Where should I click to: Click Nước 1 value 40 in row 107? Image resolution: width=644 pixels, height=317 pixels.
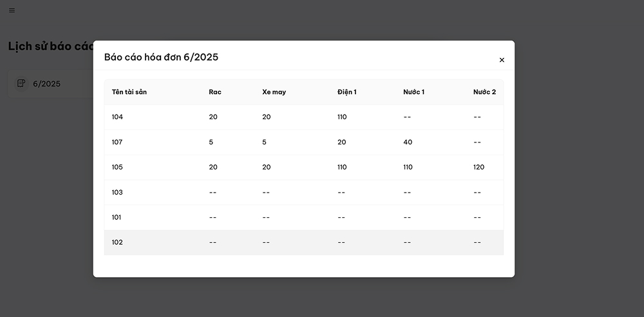[408, 142]
